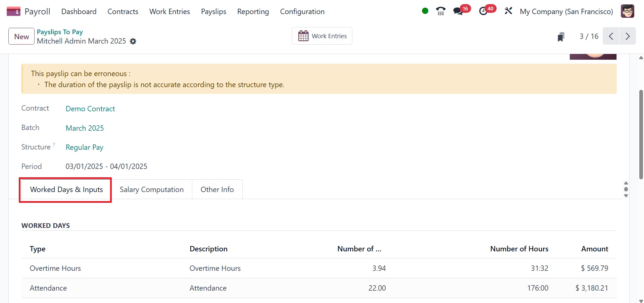This screenshot has width=644, height=303.
Task: Open the Work Entries calendar button
Action: pos(322,36)
